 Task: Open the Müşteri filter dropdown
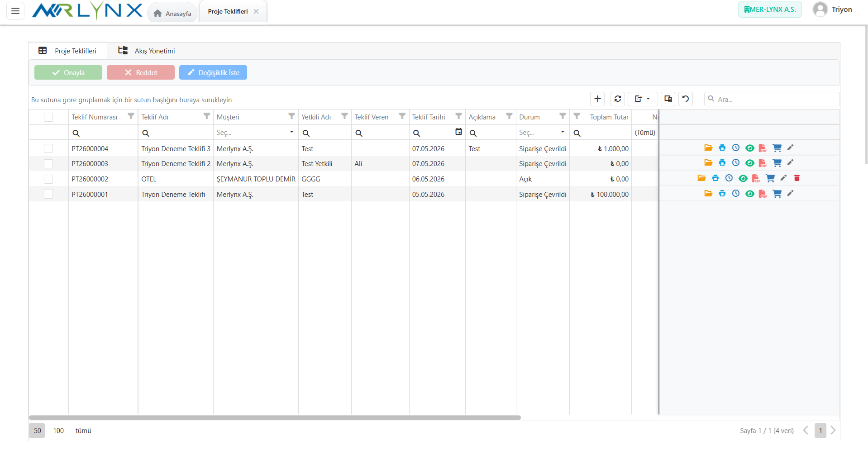pos(291,132)
